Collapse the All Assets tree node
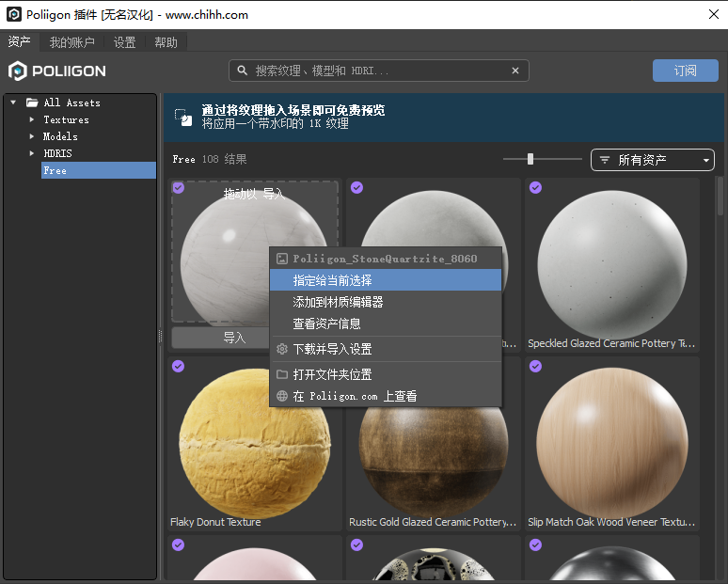The image size is (728, 584). pyautogui.click(x=13, y=103)
